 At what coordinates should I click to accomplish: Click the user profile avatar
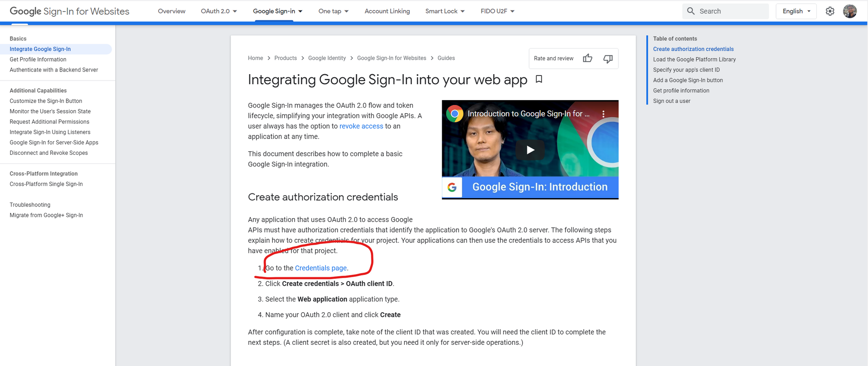[x=849, y=11]
